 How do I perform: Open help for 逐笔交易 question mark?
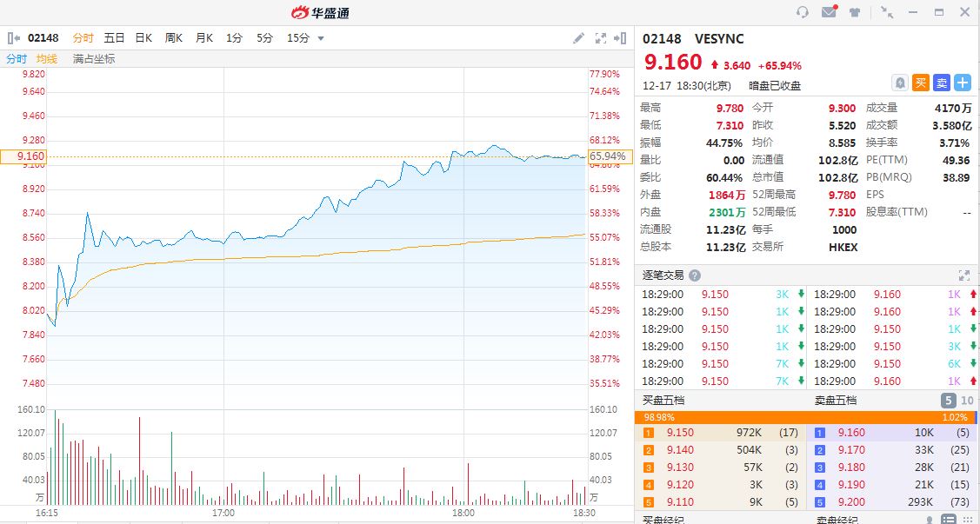click(x=695, y=275)
